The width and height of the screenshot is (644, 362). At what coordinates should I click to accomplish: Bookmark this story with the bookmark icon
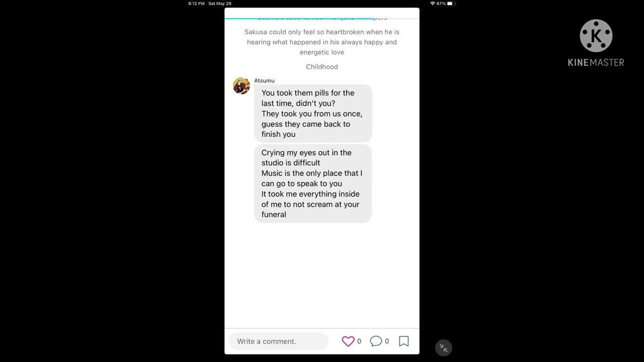pyautogui.click(x=404, y=341)
